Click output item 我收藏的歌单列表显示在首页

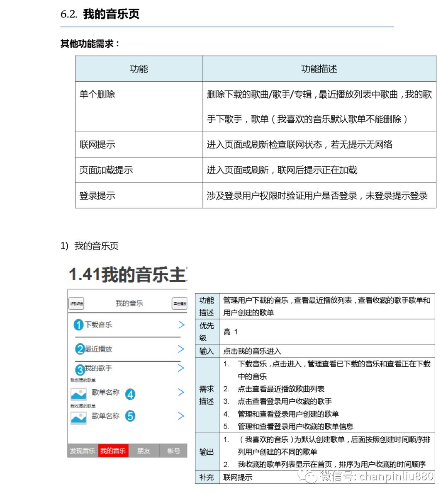point(332,464)
